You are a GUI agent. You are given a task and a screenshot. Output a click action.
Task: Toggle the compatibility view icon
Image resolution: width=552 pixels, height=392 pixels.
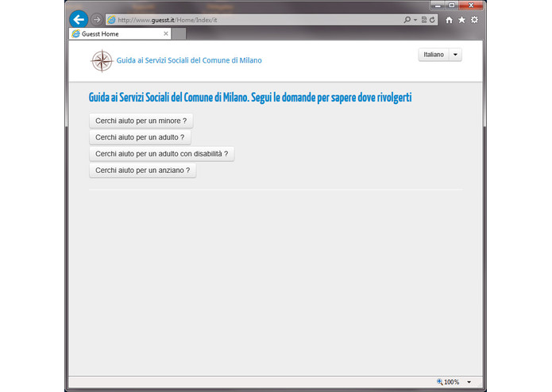pos(424,20)
